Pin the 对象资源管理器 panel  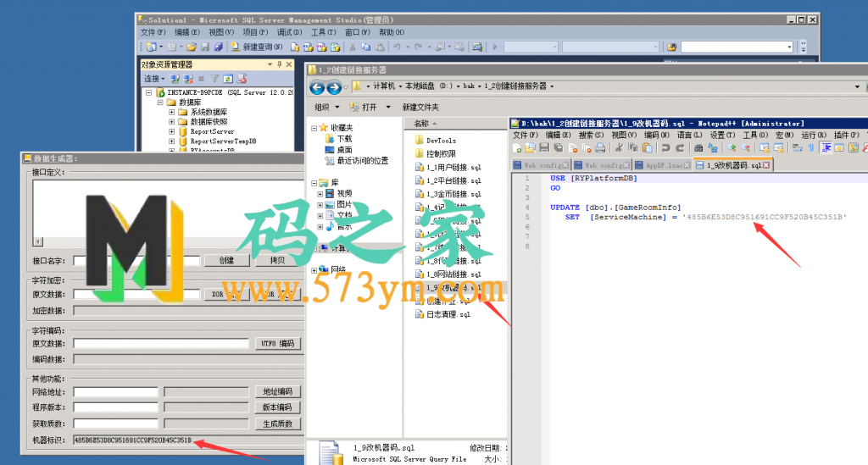point(280,64)
